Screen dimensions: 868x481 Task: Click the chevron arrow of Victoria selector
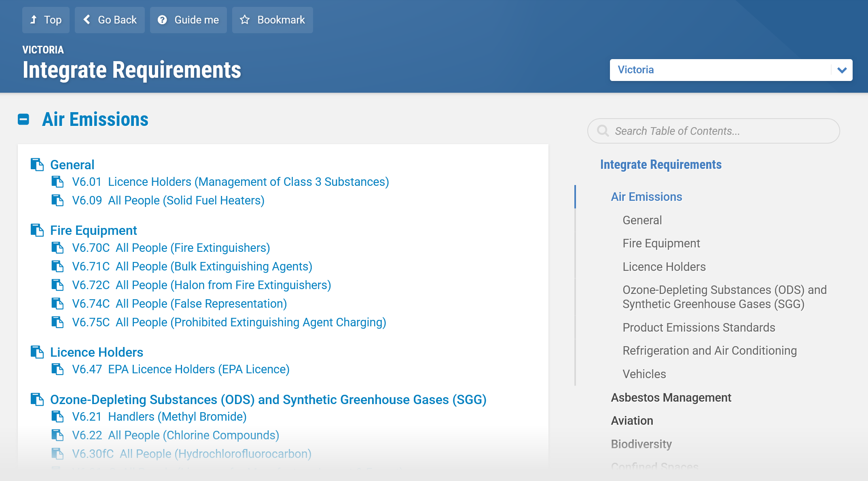point(842,70)
